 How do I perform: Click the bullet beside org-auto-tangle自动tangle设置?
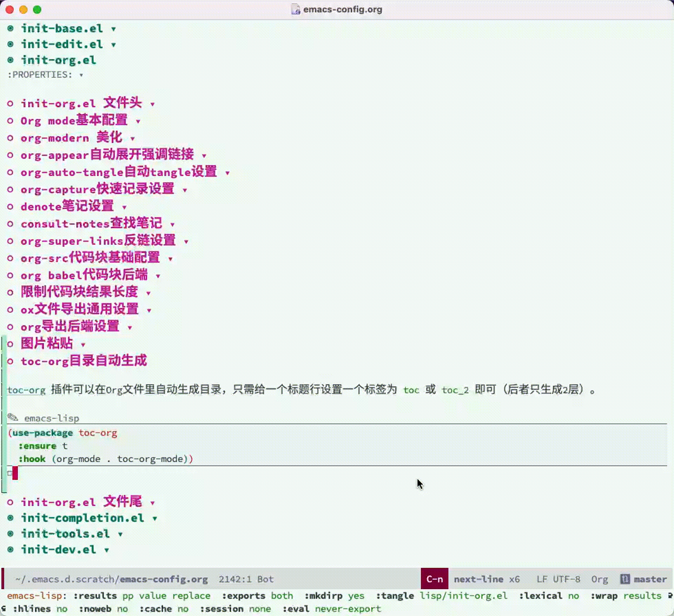click(x=11, y=172)
